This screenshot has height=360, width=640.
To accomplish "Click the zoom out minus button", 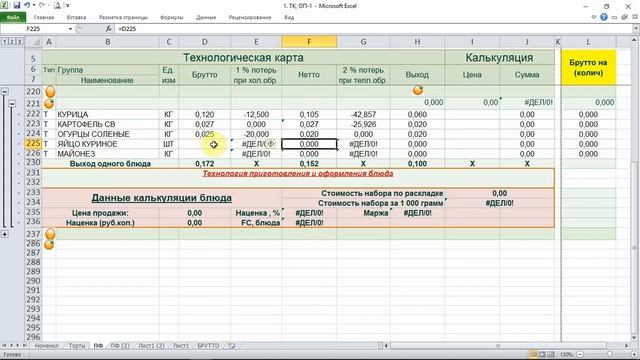I will (x=580, y=354).
